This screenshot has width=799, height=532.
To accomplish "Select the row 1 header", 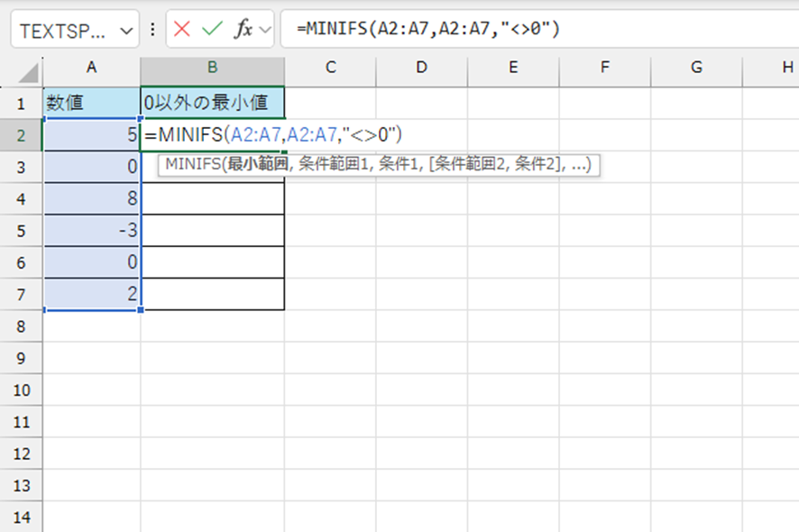I will (x=21, y=103).
